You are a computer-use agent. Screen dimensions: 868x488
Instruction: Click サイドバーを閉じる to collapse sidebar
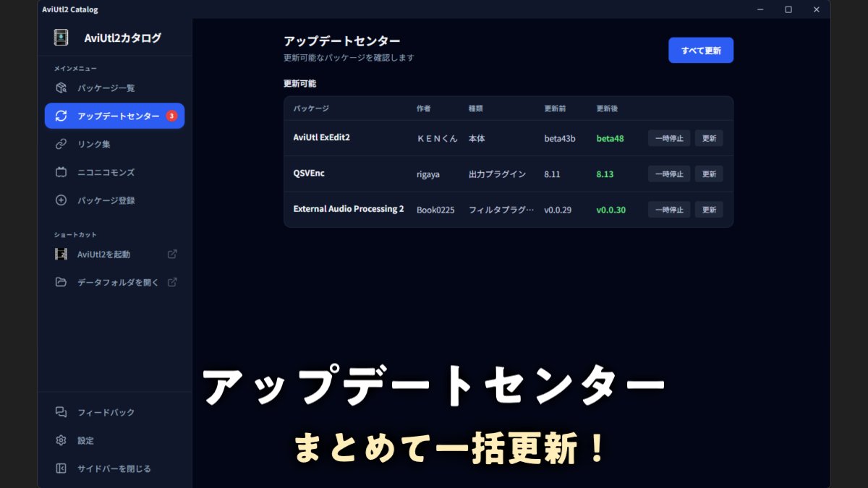(114, 468)
